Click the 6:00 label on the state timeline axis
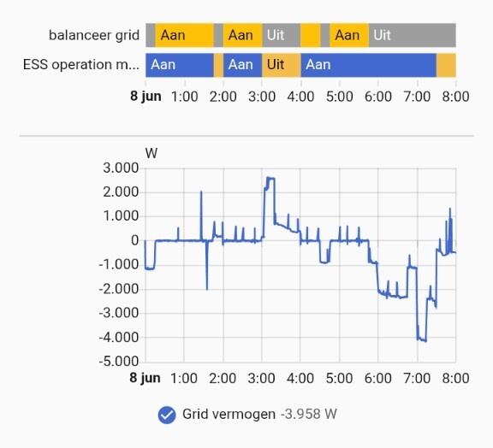The image size is (493, 448). (378, 97)
